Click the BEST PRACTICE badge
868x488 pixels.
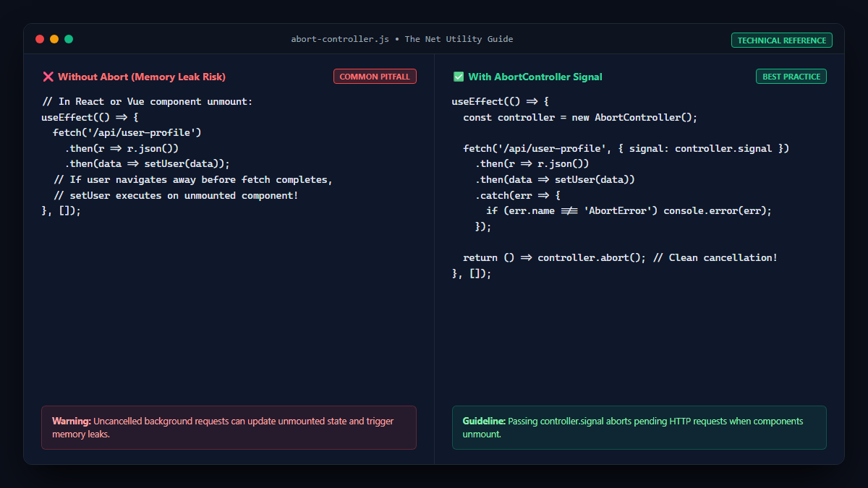pos(791,77)
